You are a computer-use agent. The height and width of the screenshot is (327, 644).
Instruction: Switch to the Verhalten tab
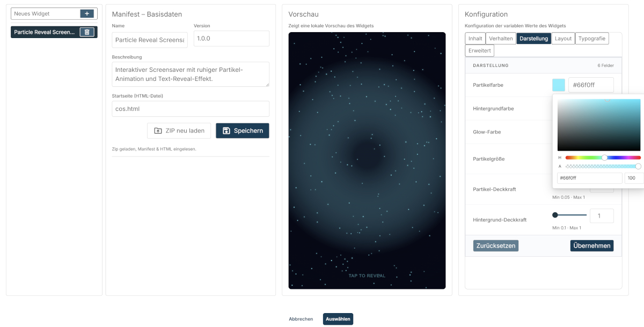[x=501, y=39]
